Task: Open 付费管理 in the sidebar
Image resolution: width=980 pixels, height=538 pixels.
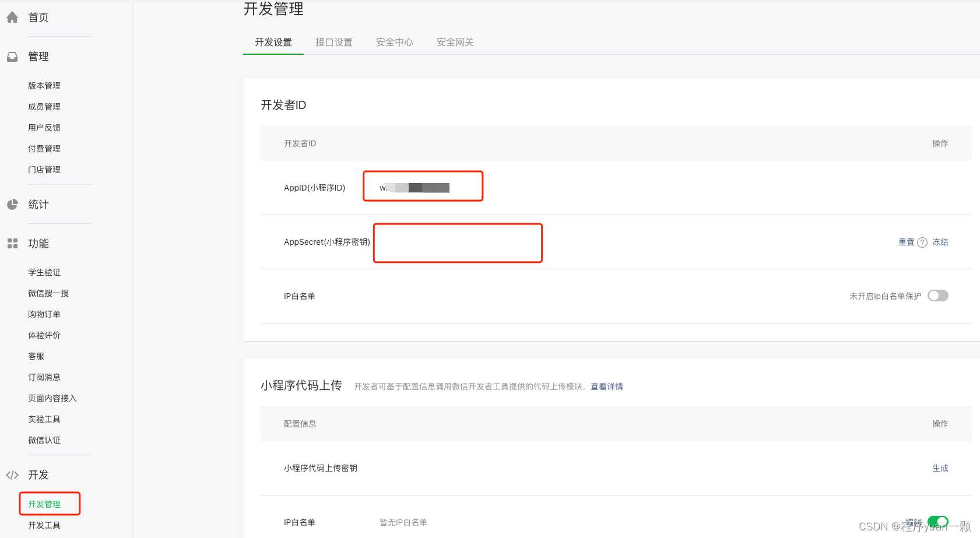Action: [x=44, y=149]
